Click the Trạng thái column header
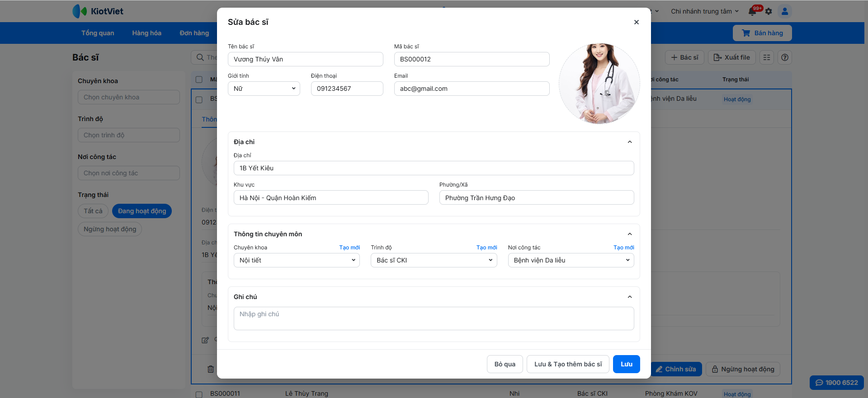Image resolution: width=868 pixels, height=398 pixels. click(x=736, y=80)
